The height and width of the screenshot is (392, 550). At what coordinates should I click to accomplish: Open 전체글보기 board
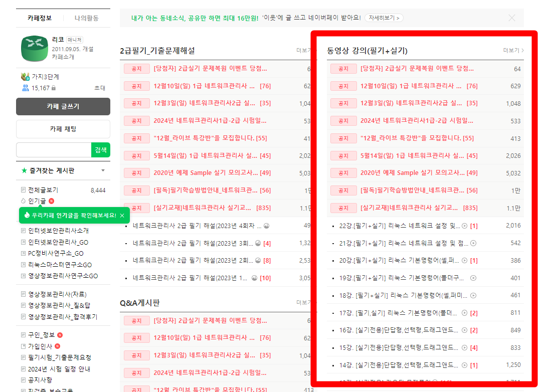coord(43,190)
